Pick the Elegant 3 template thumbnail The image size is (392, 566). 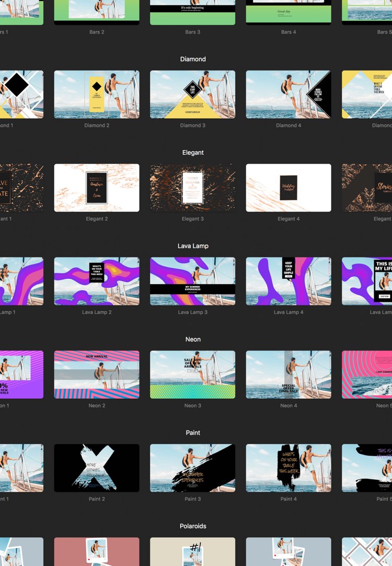pos(192,188)
